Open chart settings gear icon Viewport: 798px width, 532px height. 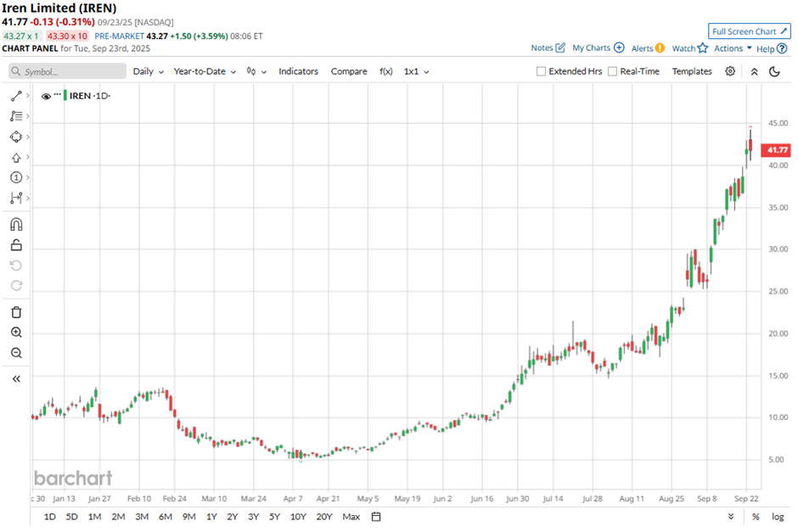[x=730, y=71]
